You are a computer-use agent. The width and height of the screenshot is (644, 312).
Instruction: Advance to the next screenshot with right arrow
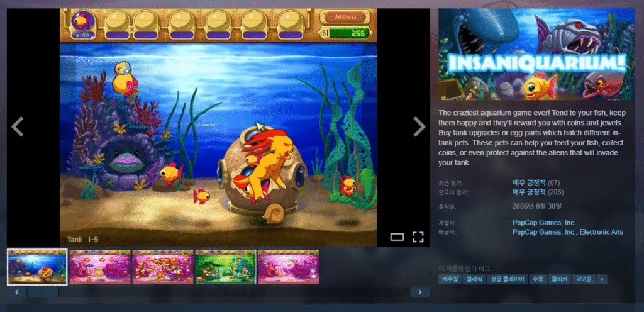coord(419,126)
